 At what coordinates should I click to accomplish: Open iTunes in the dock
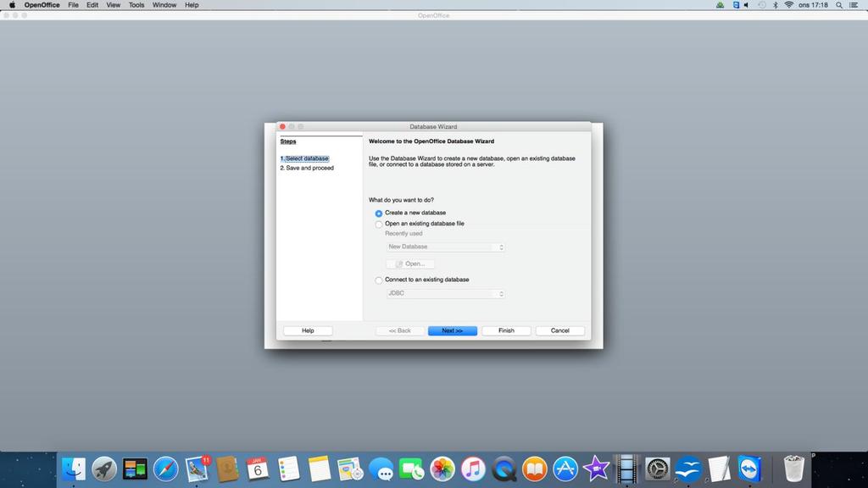pyautogui.click(x=473, y=469)
